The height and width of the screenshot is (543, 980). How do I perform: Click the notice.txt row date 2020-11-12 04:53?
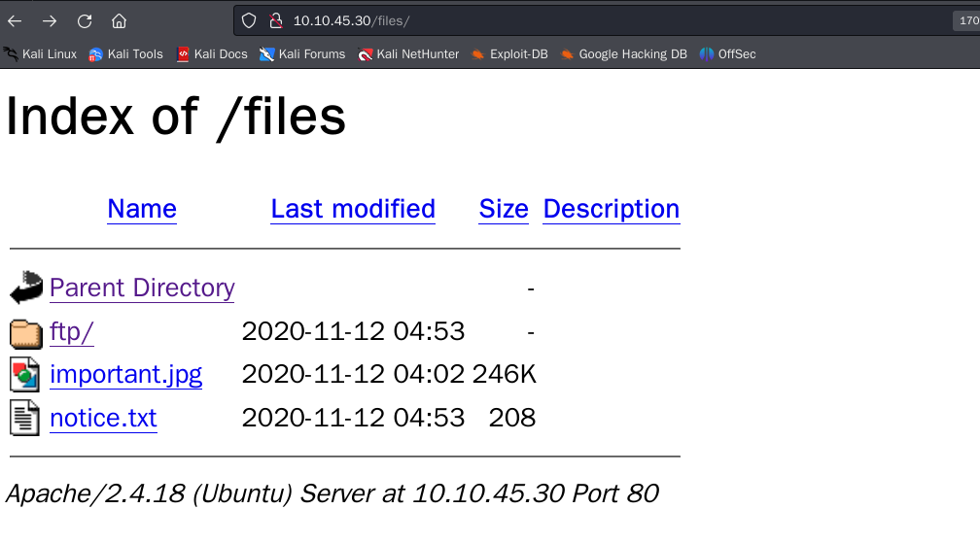point(353,418)
